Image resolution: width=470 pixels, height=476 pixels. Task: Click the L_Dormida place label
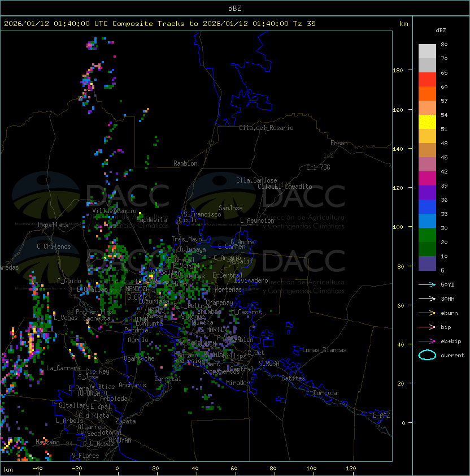321,393
